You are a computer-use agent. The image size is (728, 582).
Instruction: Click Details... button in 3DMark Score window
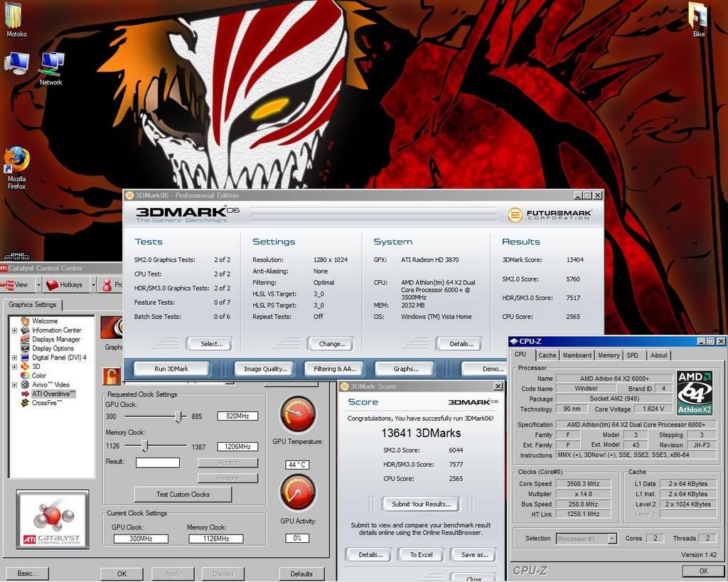370,554
